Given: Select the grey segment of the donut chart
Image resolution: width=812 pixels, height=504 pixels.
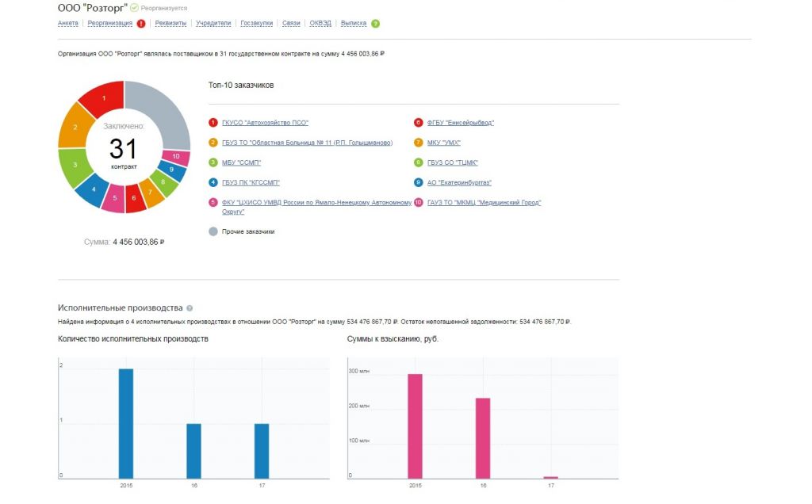Looking at the screenshot, I should pos(163,111).
